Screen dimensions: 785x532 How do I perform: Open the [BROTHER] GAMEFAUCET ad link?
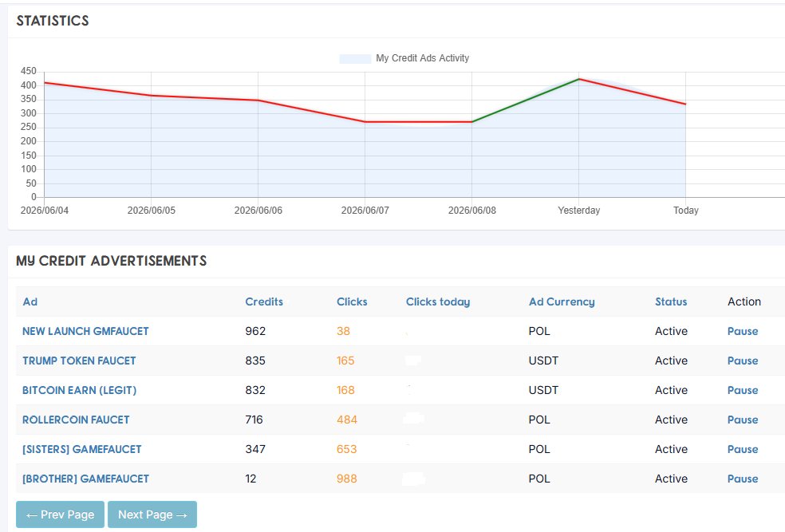(85, 479)
